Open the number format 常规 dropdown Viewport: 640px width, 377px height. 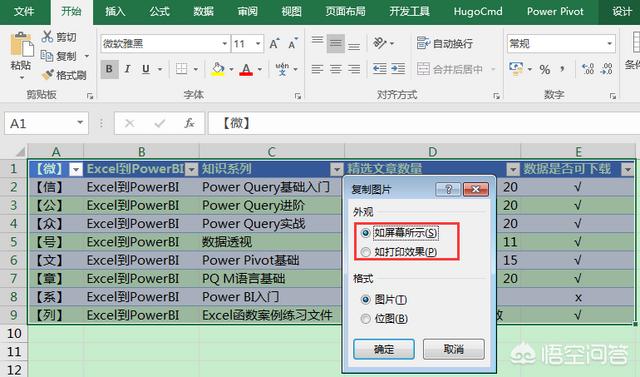[609, 44]
